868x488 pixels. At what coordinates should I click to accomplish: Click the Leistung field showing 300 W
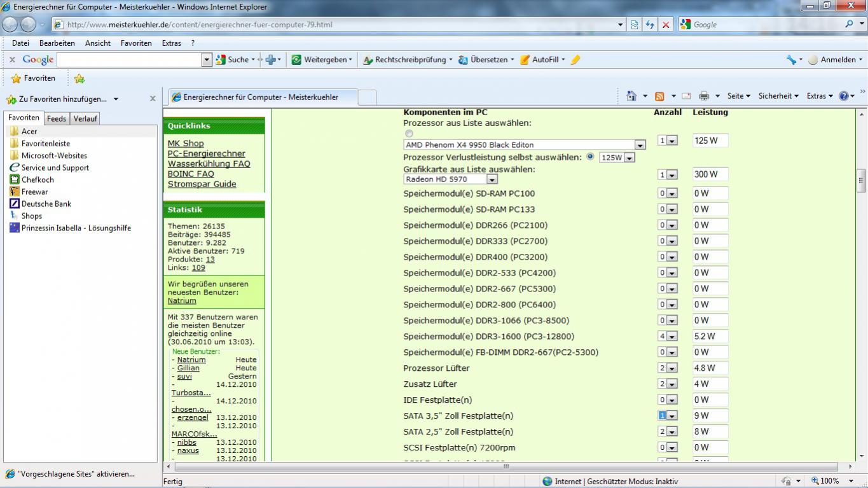tap(710, 174)
